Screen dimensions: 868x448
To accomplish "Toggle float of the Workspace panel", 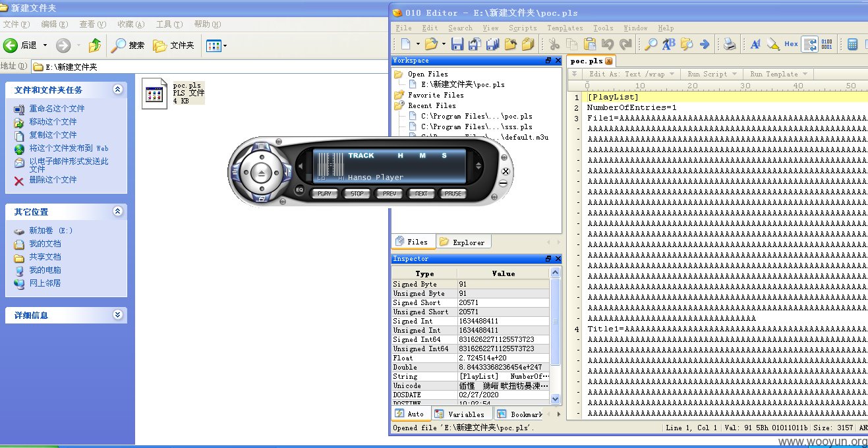I will [x=548, y=60].
